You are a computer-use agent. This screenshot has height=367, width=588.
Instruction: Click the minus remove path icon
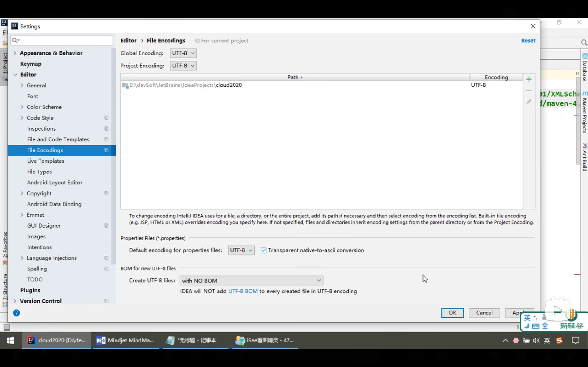[x=529, y=90]
